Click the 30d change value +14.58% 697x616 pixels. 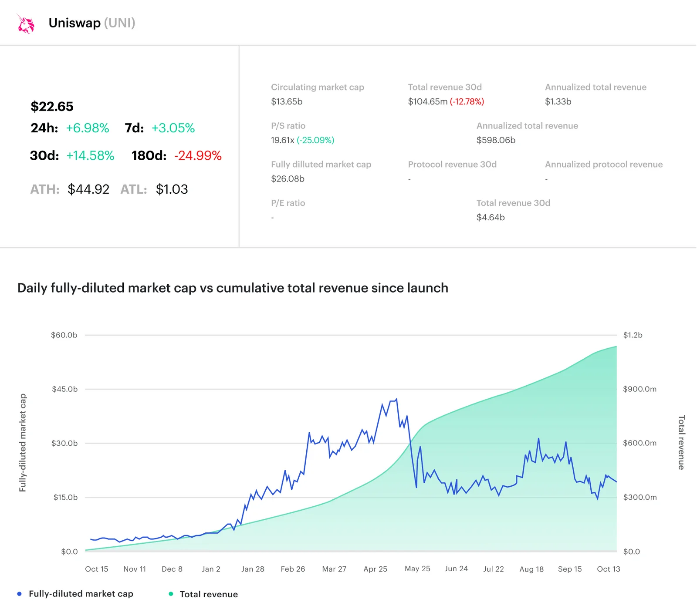[90, 155]
